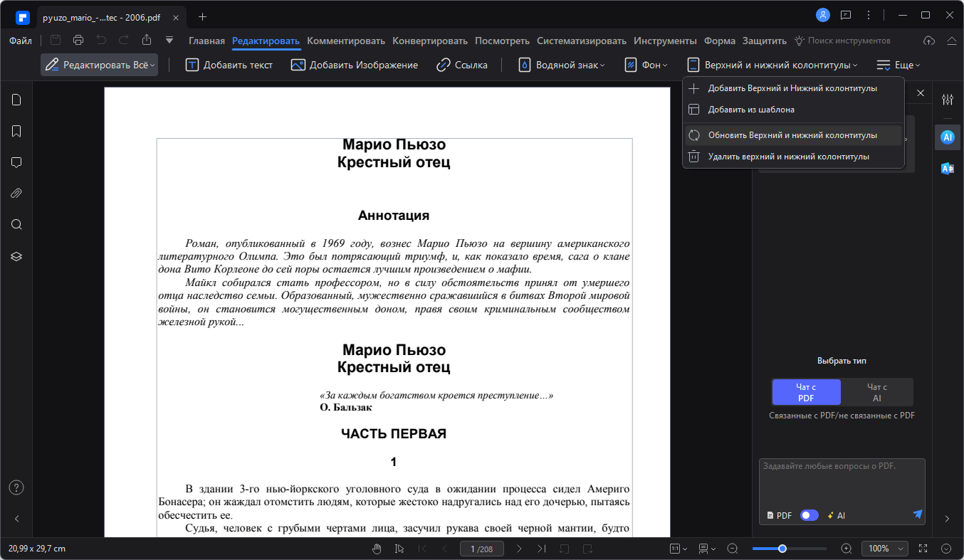Click the Ссылка link button

click(x=462, y=65)
